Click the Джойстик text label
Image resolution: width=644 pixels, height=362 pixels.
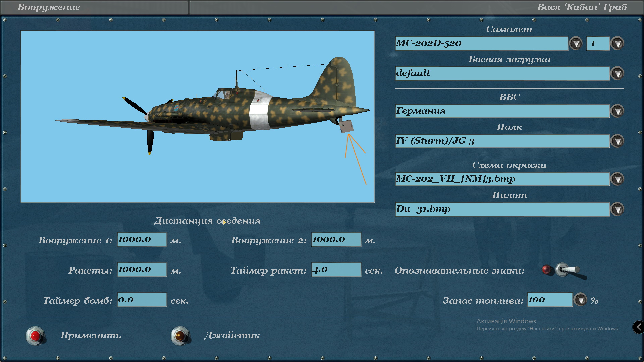(232, 336)
